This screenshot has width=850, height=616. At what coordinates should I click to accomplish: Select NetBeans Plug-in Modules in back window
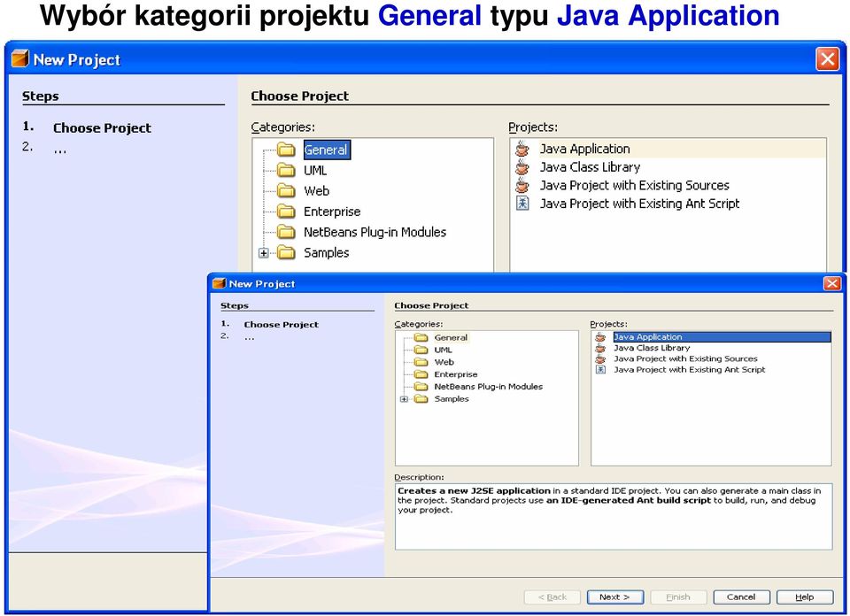click(375, 232)
